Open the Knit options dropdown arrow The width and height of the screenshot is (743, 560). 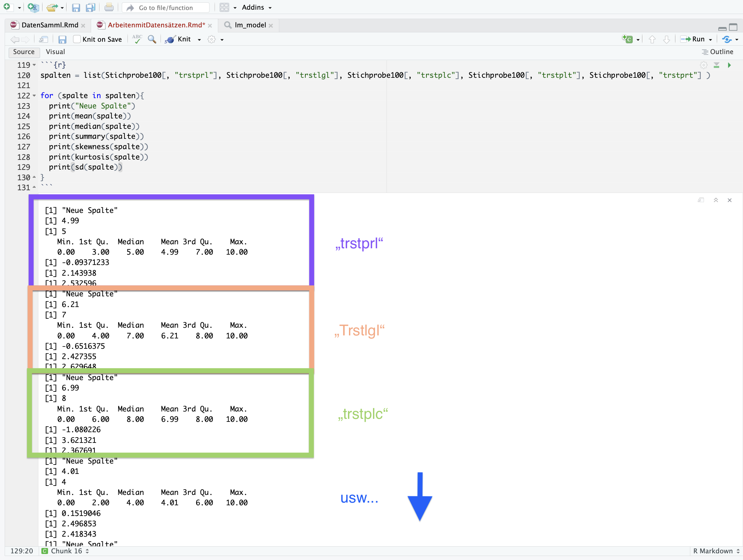coord(199,40)
